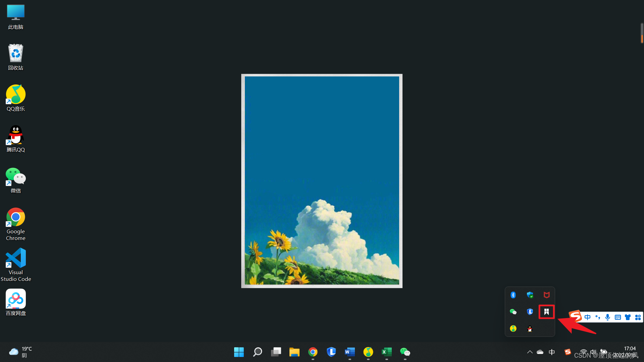Select Sogou voice input microphone icon
644x362 pixels.
point(607,317)
